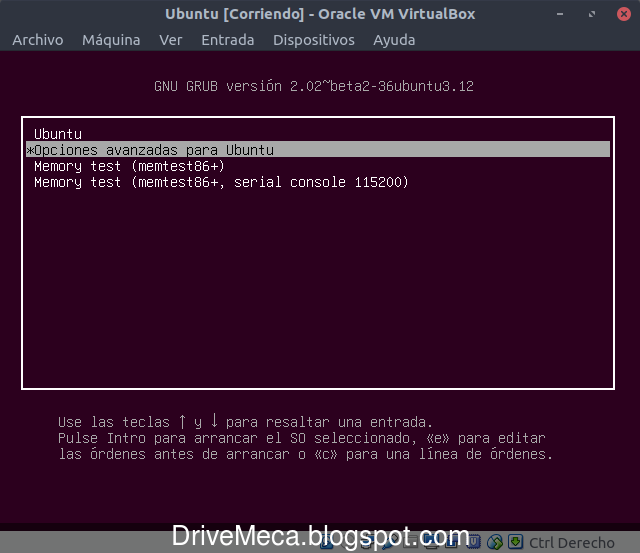Image resolution: width=640 pixels, height=553 pixels.
Task: Select the memtest86+ serial console 115200 entry
Action: [318, 182]
